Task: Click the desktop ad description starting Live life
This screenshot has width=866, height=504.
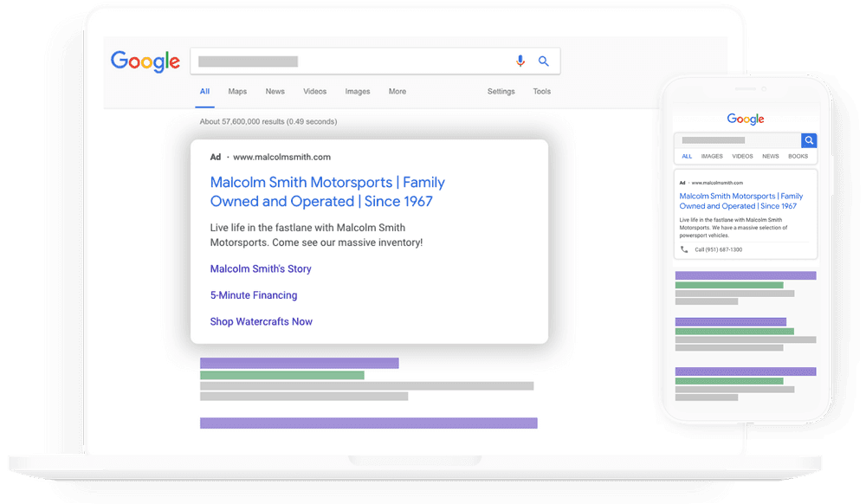Action: pyautogui.click(x=316, y=236)
